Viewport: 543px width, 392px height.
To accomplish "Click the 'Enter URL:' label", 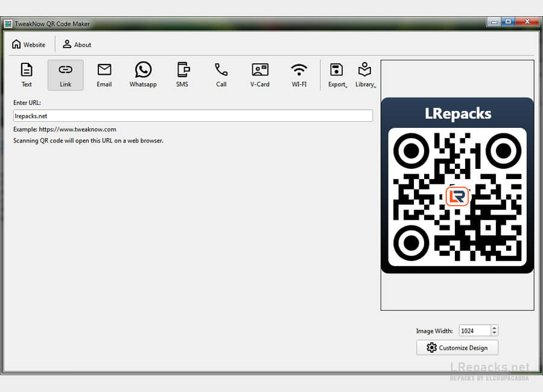I will (x=27, y=103).
